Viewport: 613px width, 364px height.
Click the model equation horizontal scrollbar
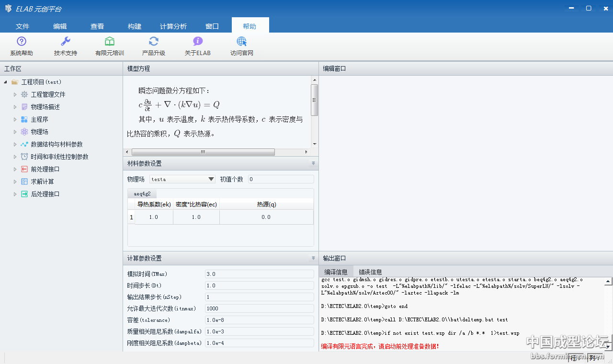click(203, 152)
